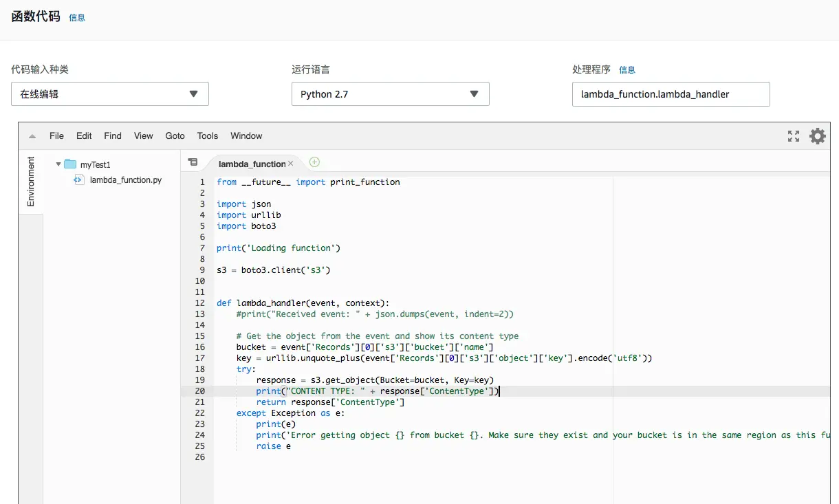This screenshot has height=504, width=839.
Task: Click the '# Get the object' comment line
Action: 378,336
